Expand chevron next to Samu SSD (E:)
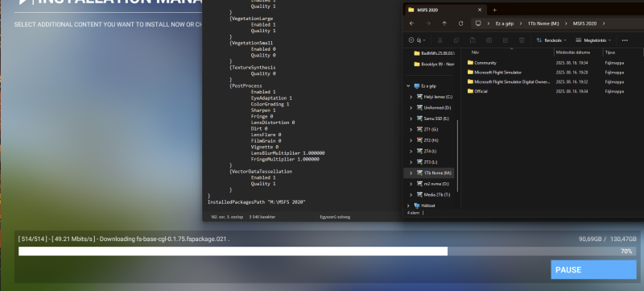 tap(411, 118)
